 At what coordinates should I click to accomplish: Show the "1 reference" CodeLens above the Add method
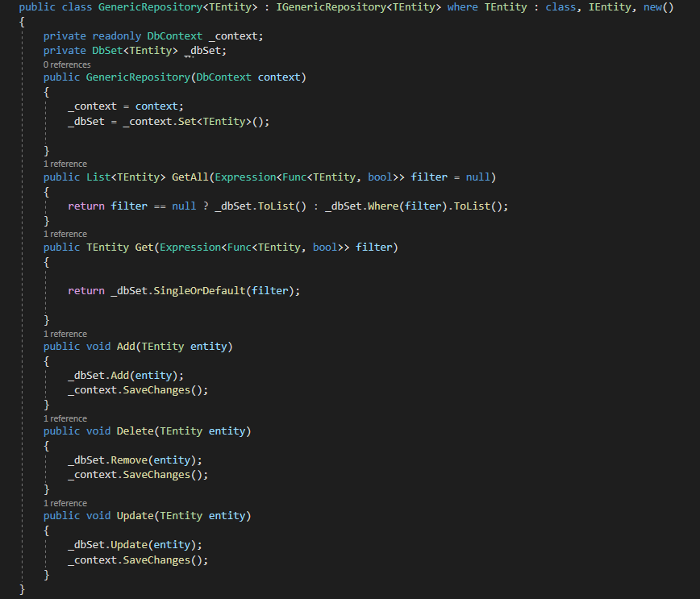point(65,334)
